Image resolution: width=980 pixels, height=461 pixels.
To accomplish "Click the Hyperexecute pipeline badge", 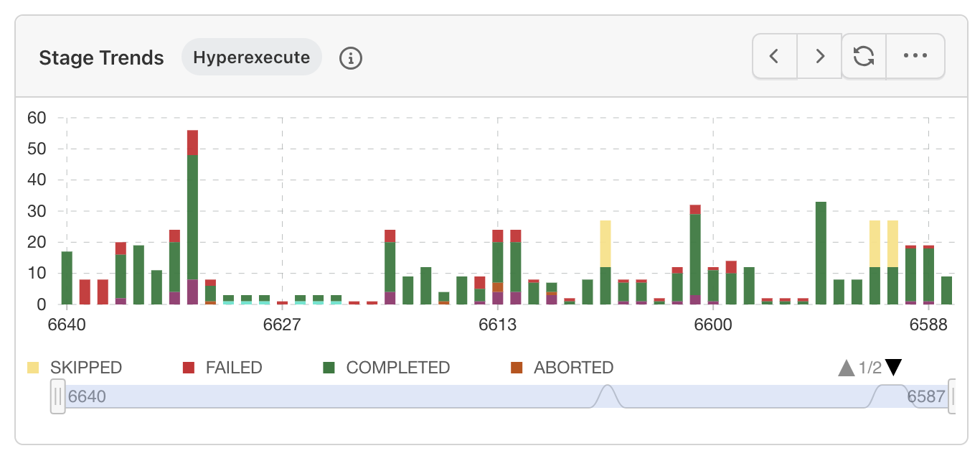I will coord(251,57).
